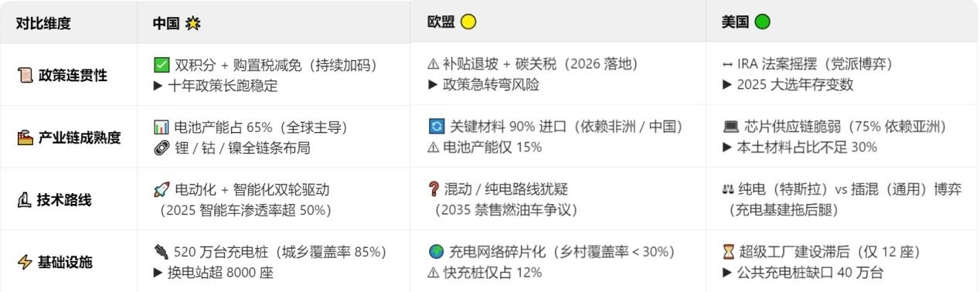This screenshot has width=980, height=292.
Task: Click the triangle bullet before 政策急转弯风险
Action: point(434,86)
